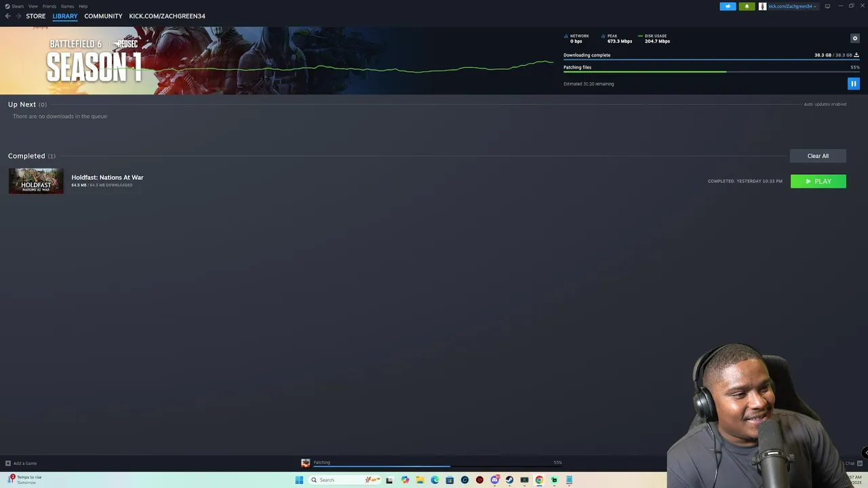Click the 204.7 Mbps disk usage value
The width and height of the screenshot is (868, 488).
[x=657, y=41]
